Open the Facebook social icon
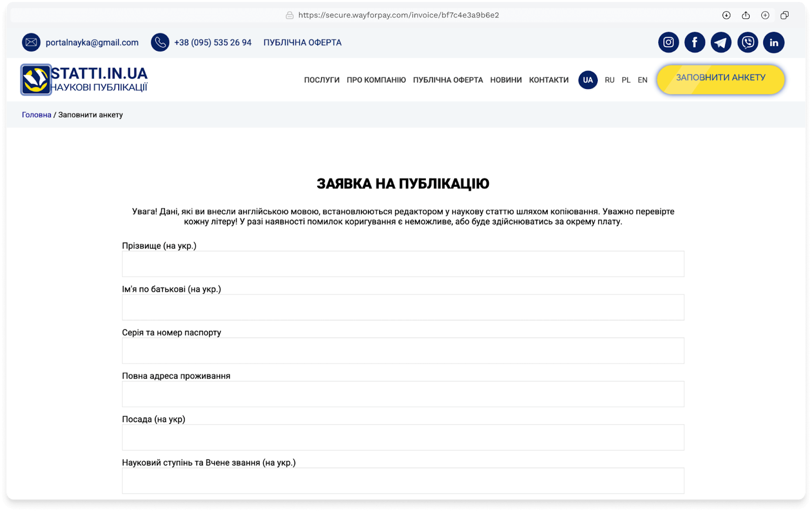The image size is (812, 511). click(695, 43)
